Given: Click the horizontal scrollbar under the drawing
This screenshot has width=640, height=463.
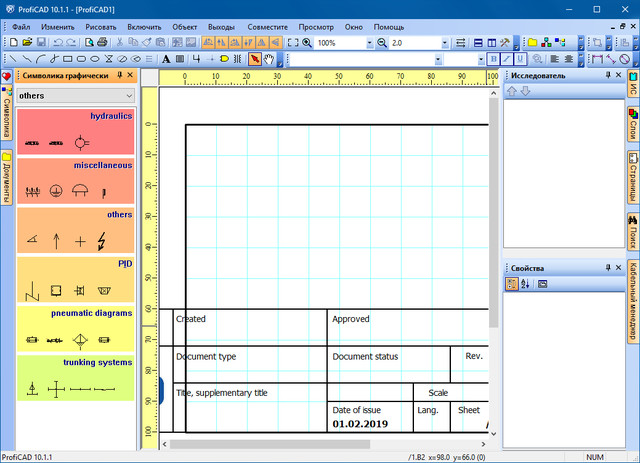Looking at the screenshot, I should click(320, 443).
